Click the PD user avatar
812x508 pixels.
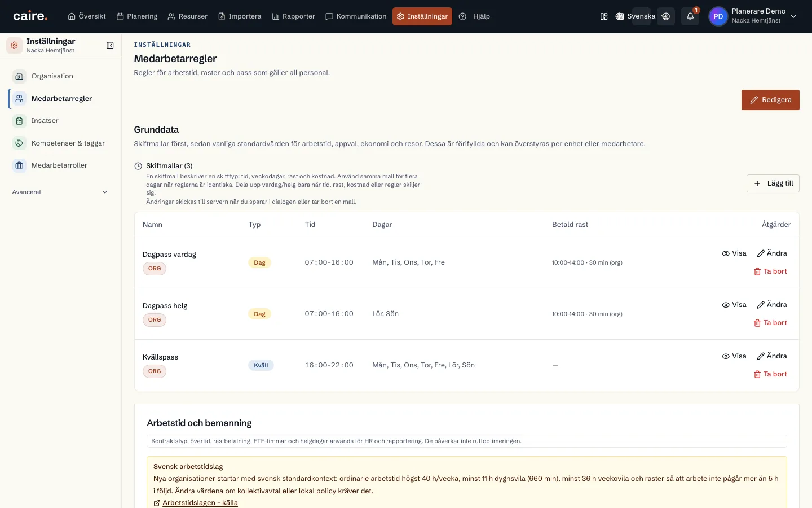click(x=718, y=16)
